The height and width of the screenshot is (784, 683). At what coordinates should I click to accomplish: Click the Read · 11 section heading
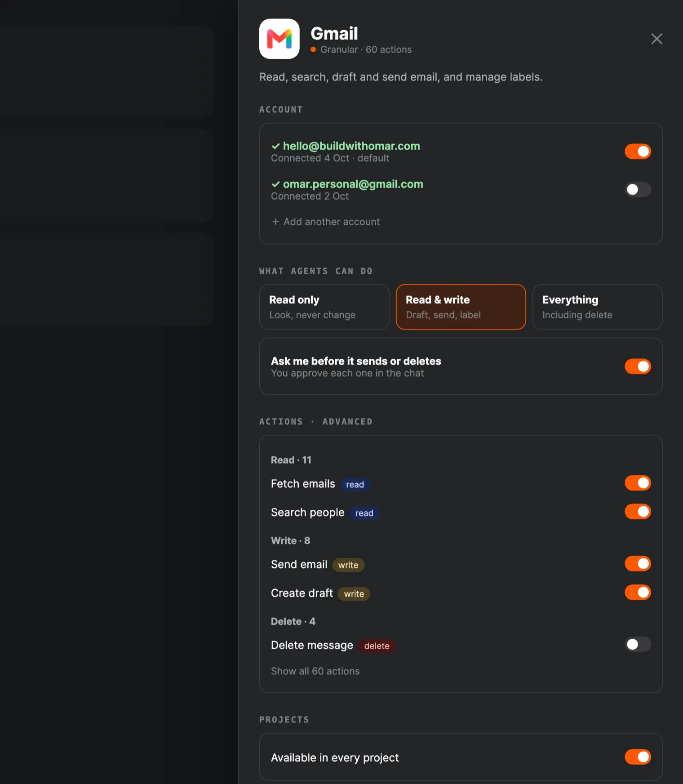tap(291, 460)
